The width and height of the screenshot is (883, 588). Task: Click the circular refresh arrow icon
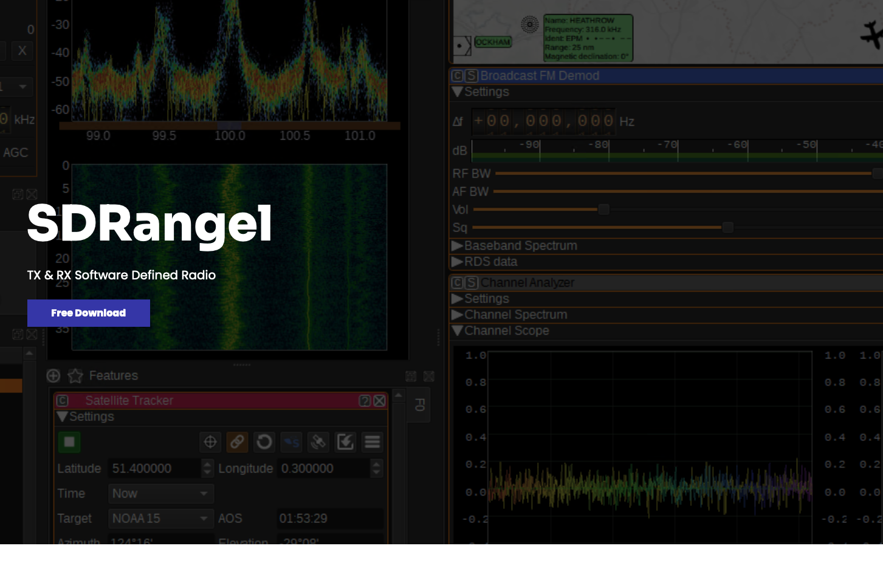264,442
